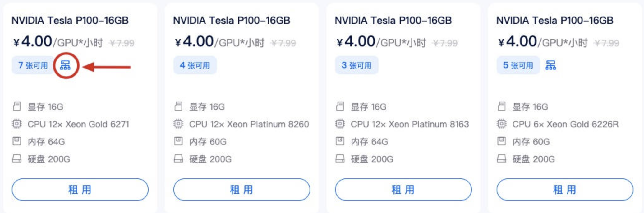Click the 硬盘 disk icon in the Gold 6226R card
The width and height of the screenshot is (644, 213).
coord(502,159)
